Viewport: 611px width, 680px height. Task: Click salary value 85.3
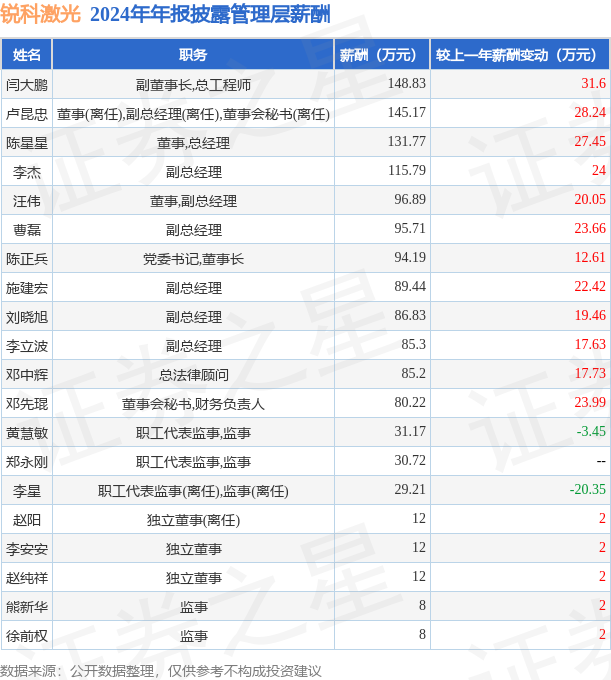coord(413,345)
